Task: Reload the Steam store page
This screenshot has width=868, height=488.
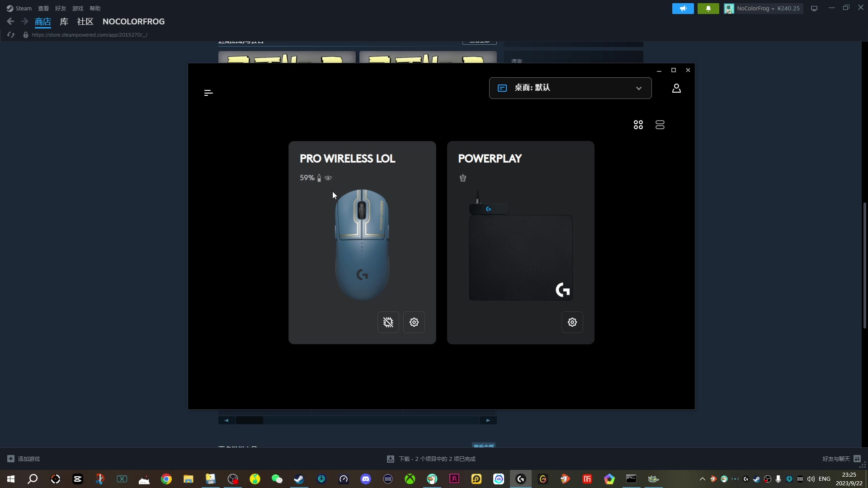Action: point(11,35)
